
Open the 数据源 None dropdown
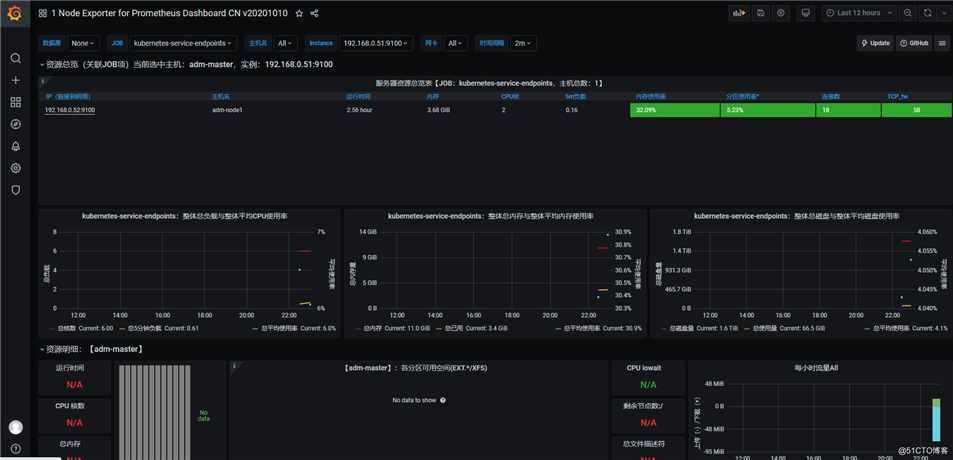point(83,43)
